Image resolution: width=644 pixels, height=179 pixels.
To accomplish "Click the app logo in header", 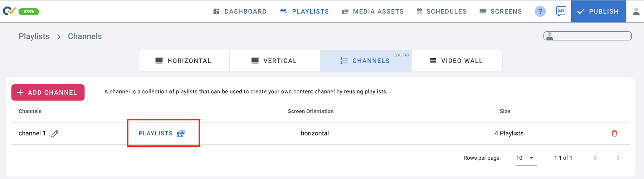I will 9,11.
